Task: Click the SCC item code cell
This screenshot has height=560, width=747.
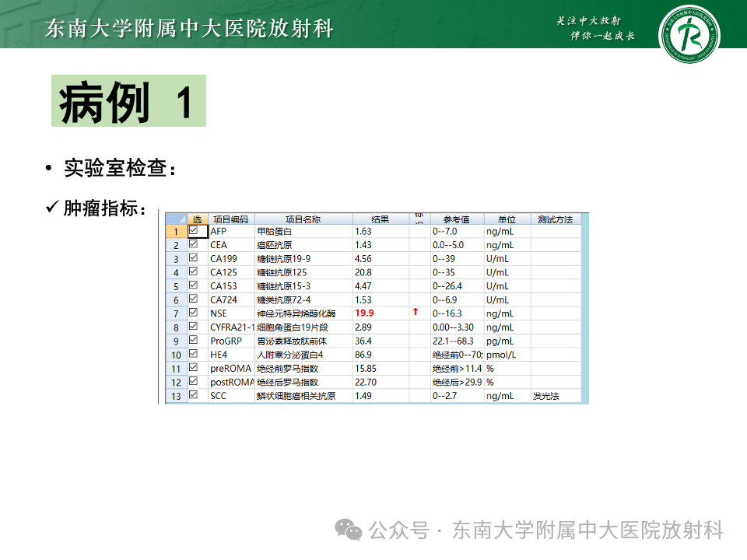Action: coord(231,396)
